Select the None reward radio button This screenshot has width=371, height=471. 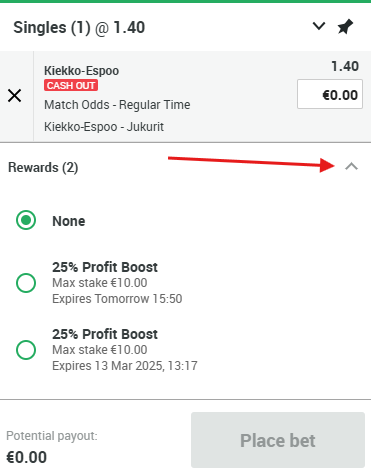click(x=26, y=220)
